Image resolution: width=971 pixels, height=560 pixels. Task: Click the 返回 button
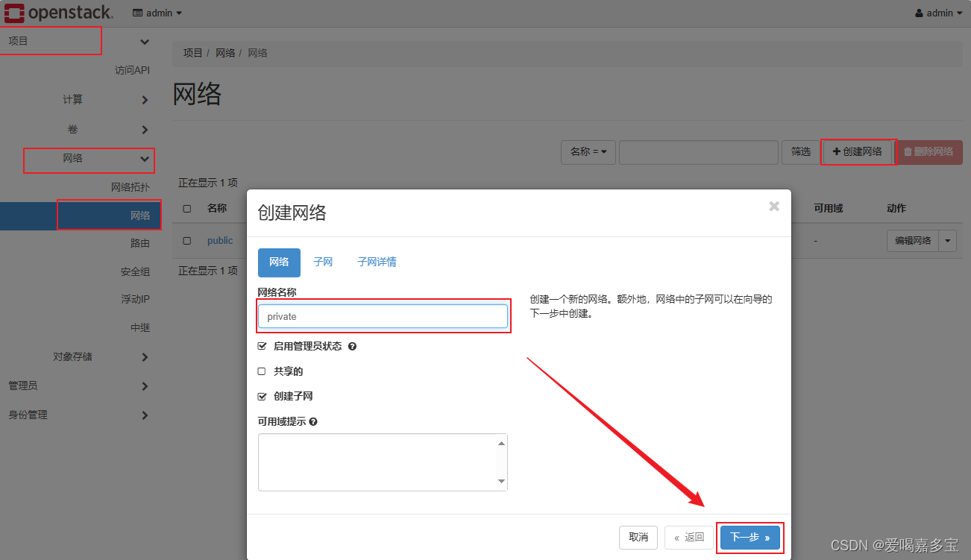point(689,538)
